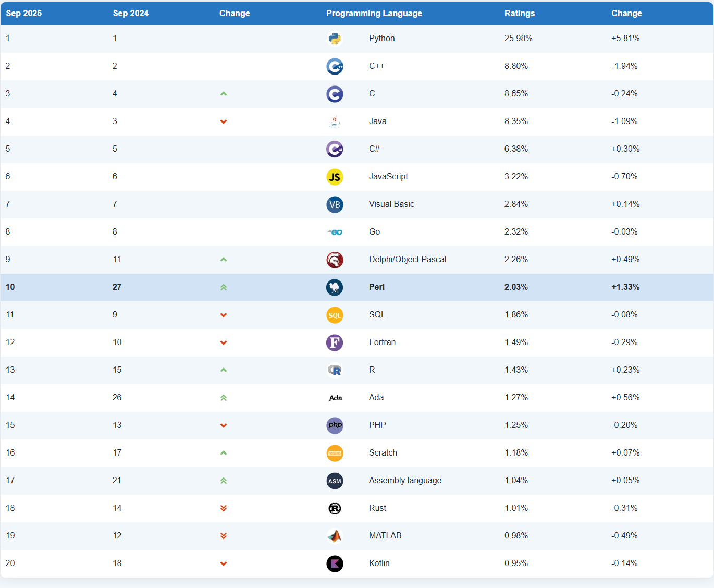
Task: Click the Assembly language name text
Action: 405,480
